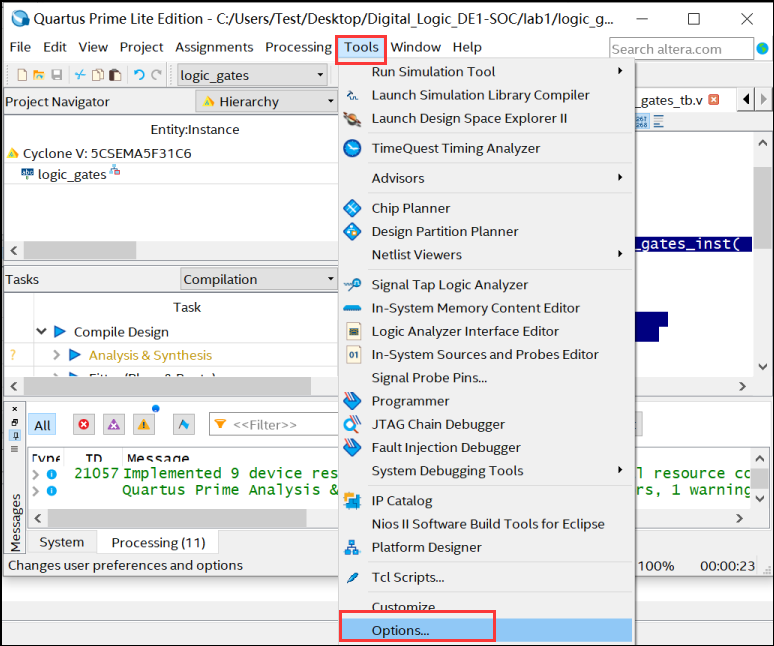Expand the 21057 message row
The height and width of the screenshot is (646, 774).
tap(35, 474)
